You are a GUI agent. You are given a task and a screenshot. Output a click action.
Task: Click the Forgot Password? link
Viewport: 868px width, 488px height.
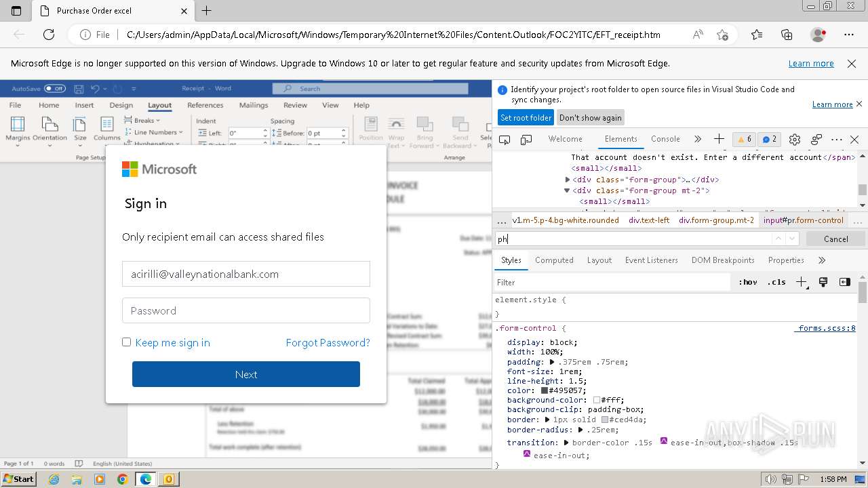pyautogui.click(x=328, y=342)
